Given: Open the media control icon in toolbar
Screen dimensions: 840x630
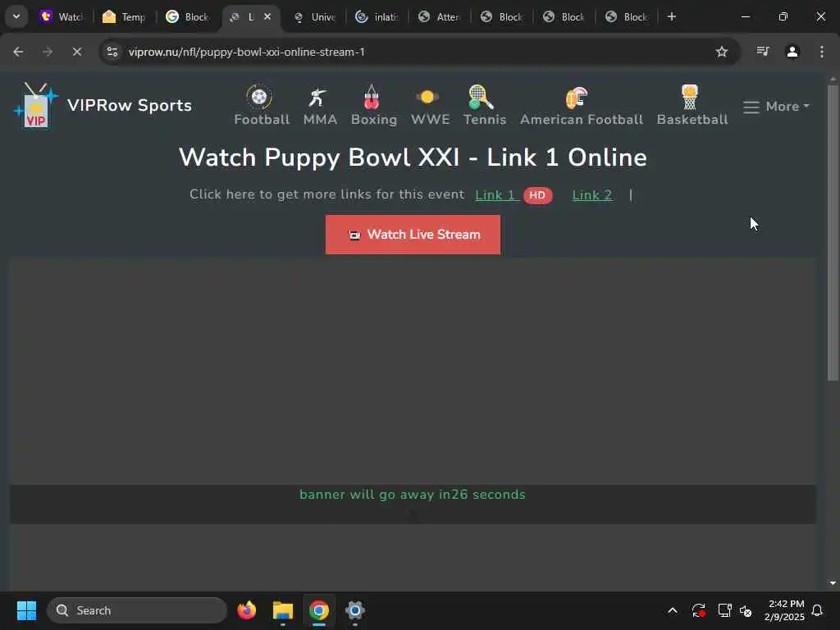Looking at the screenshot, I should click(763, 52).
